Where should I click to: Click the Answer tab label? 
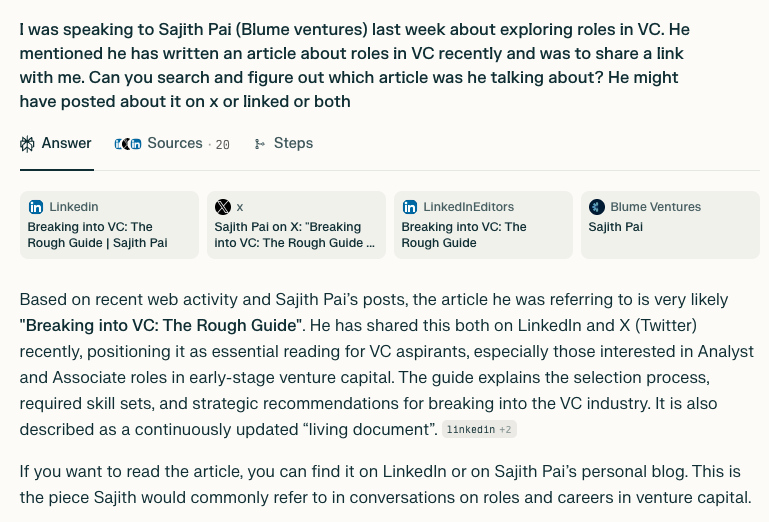click(x=67, y=143)
